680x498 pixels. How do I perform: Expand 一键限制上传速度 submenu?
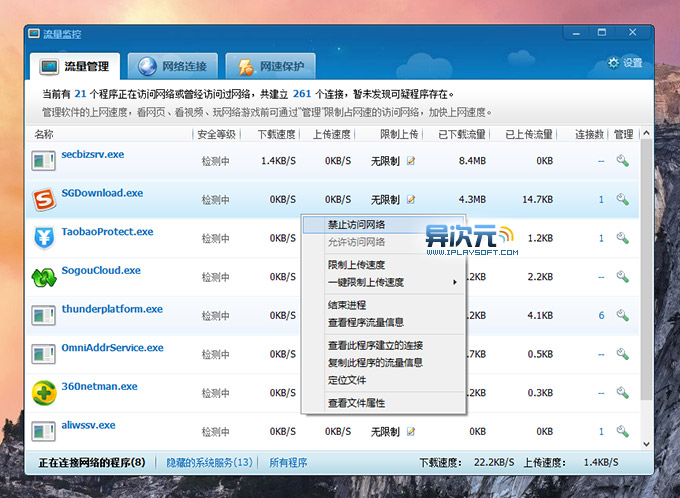(383, 282)
